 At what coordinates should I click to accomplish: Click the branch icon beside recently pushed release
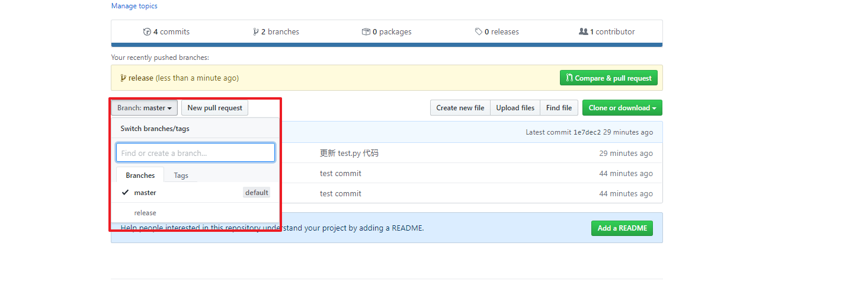[123, 78]
